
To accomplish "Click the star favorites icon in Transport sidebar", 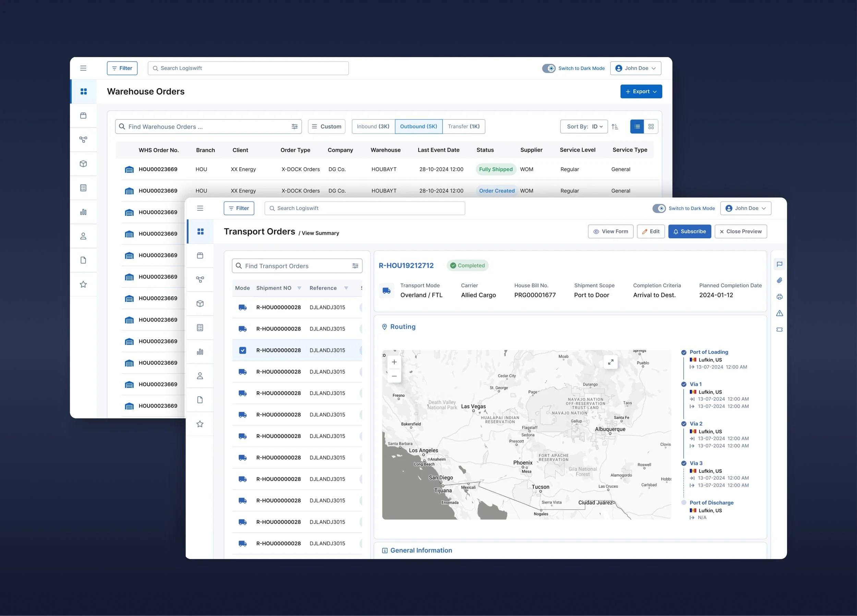I will (200, 424).
